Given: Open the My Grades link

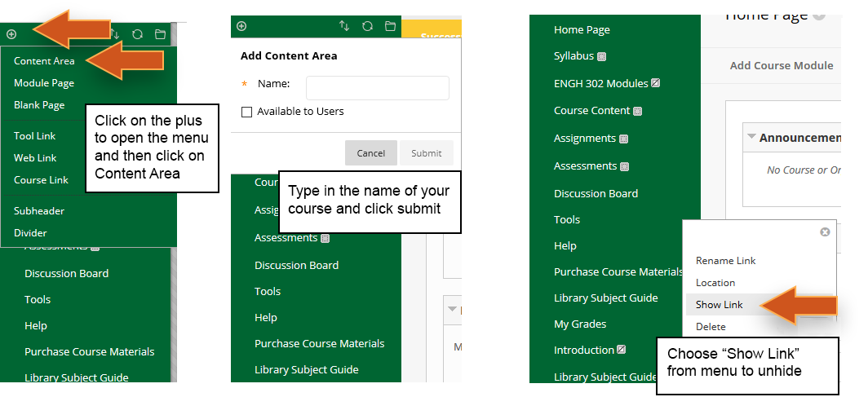Looking at the screenshot, I should point(580,324).
